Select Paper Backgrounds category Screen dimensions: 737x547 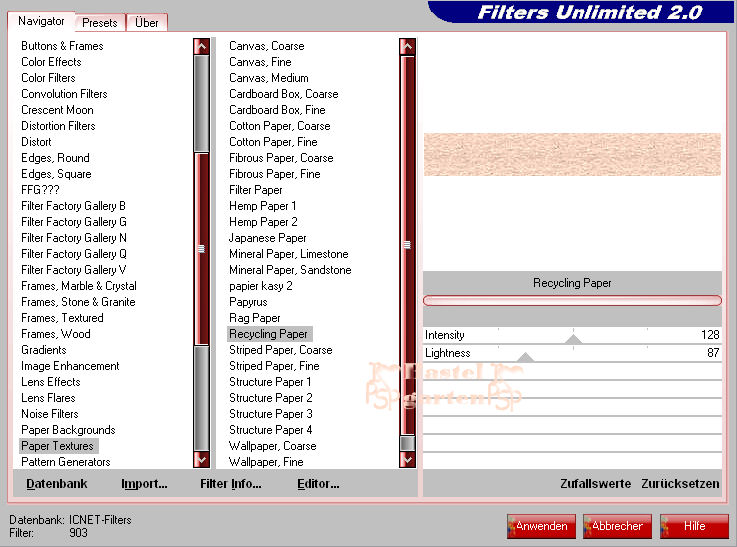(x=68, y=430)
